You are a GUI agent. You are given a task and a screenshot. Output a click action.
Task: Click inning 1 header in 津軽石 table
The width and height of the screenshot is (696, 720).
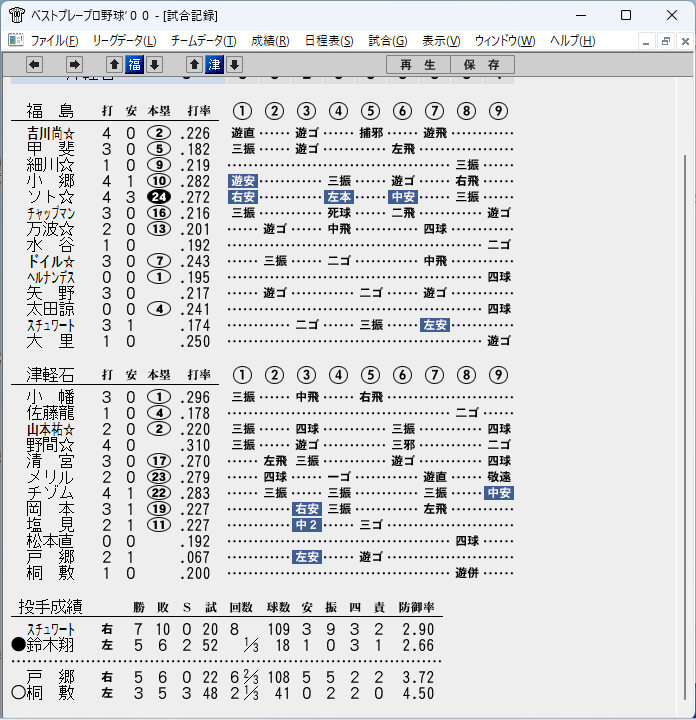point(242,375)
